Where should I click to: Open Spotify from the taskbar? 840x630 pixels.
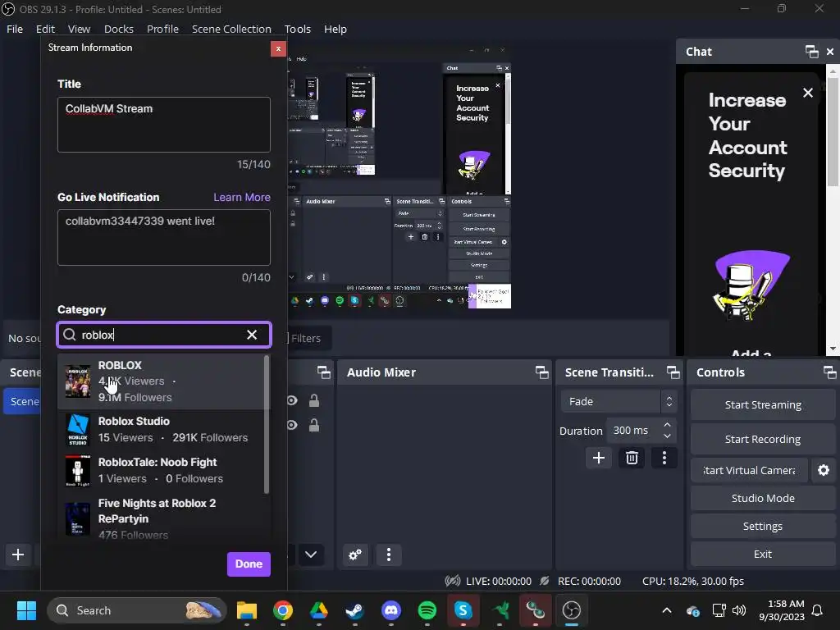[x=427, y=610]
